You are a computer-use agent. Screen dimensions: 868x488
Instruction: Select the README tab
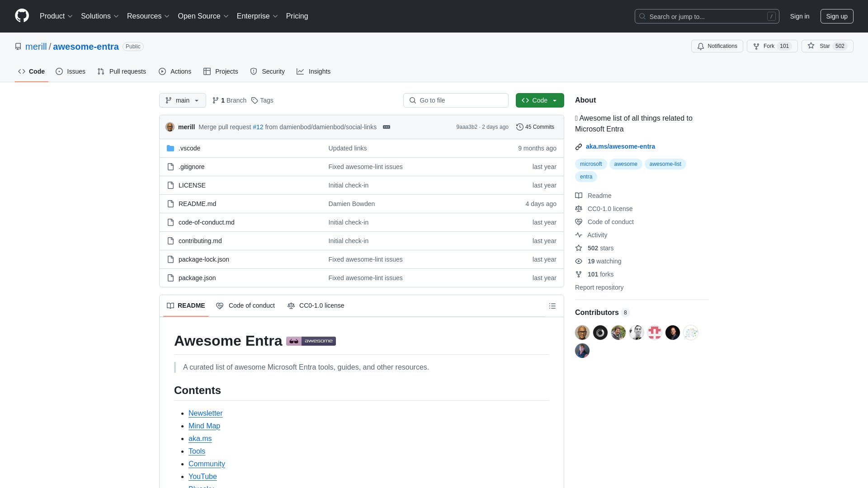click(x=186, y=306)
